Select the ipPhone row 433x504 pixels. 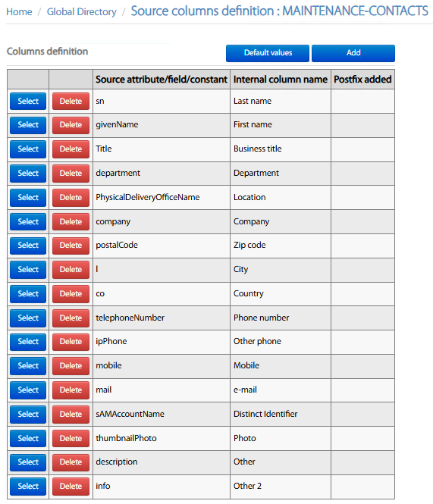[28, 342]
